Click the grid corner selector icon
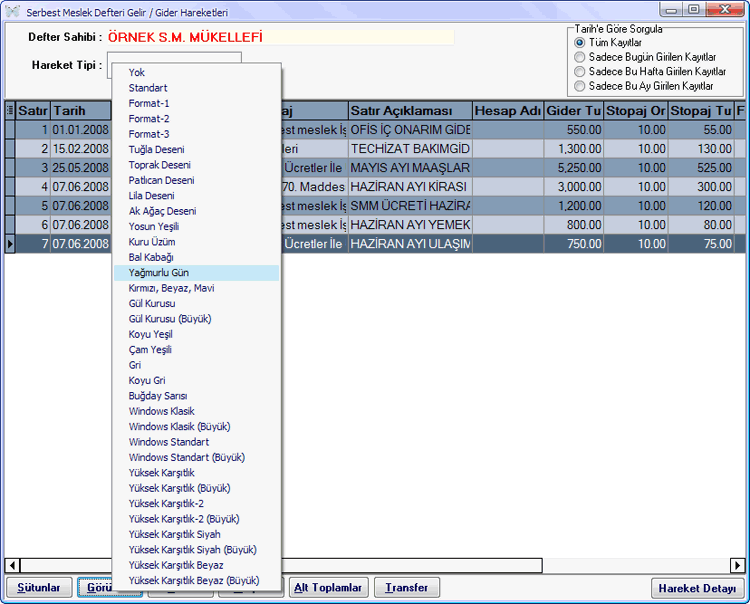The height and width of the screenshot is (604, 750). pos(10,110)
